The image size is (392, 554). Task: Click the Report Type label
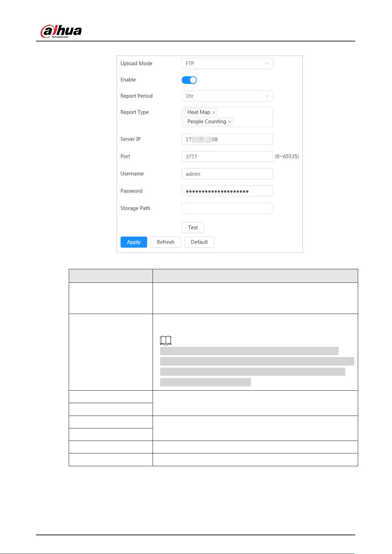[135, 112]
